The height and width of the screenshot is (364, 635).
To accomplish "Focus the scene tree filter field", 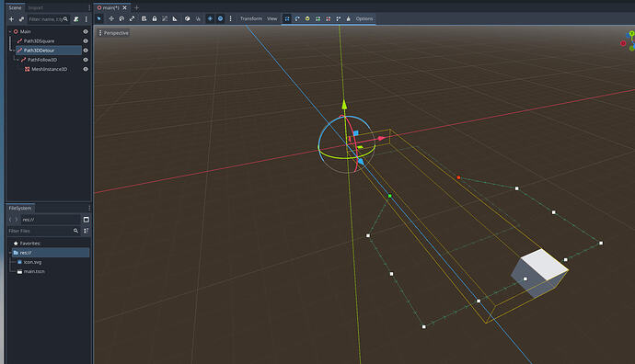I will pyautogui.click(x=48, y=19).
